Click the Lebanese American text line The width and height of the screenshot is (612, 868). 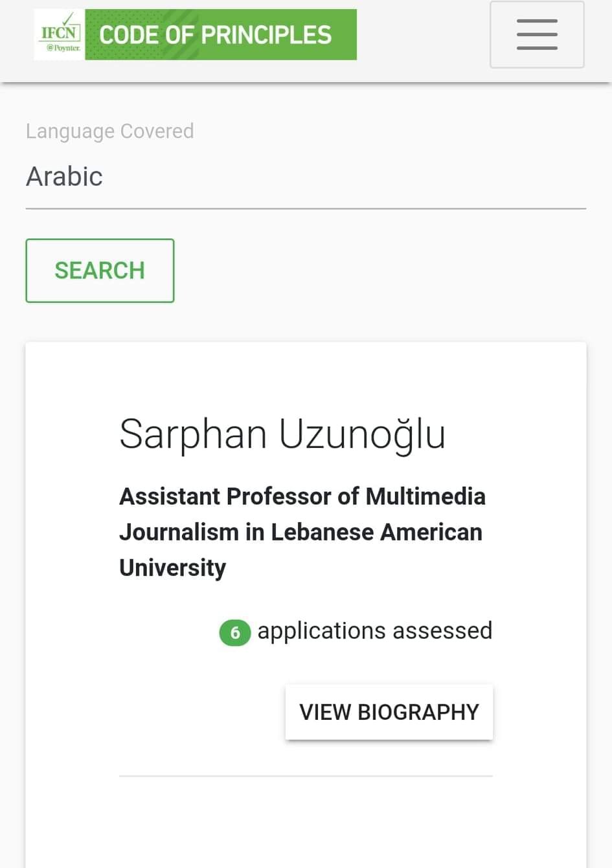point(300,532)
